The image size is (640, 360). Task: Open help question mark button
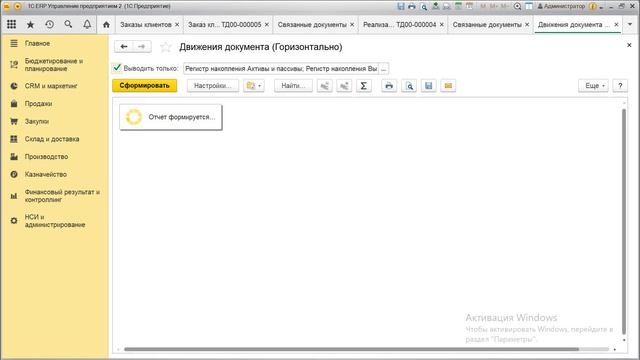[620, 86]
